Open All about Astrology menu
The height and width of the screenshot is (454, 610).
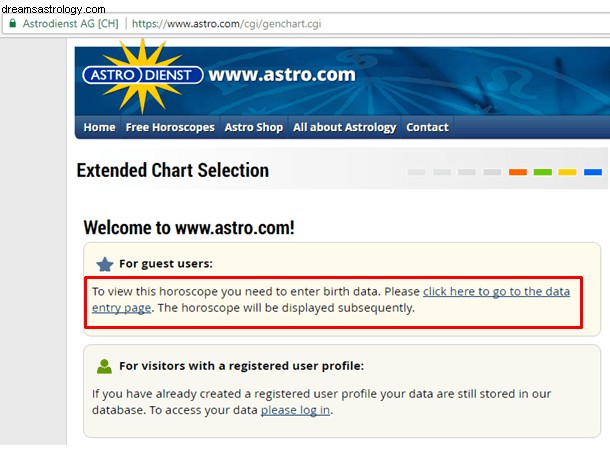344,127
